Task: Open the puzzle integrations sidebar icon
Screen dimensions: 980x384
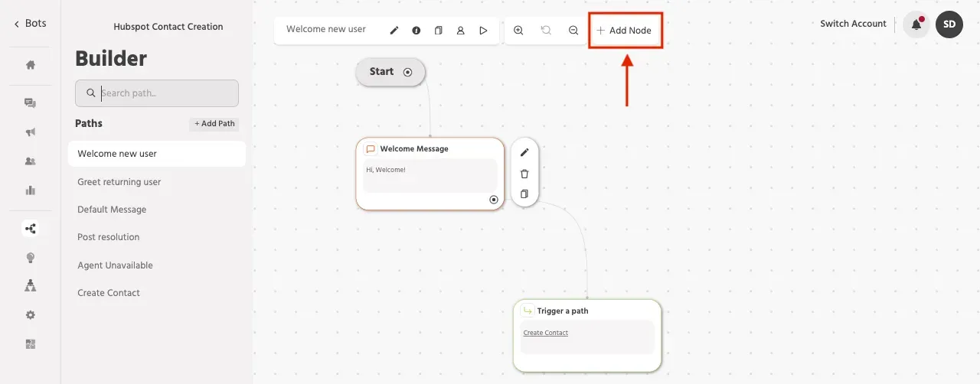Action: click(31, 344)
